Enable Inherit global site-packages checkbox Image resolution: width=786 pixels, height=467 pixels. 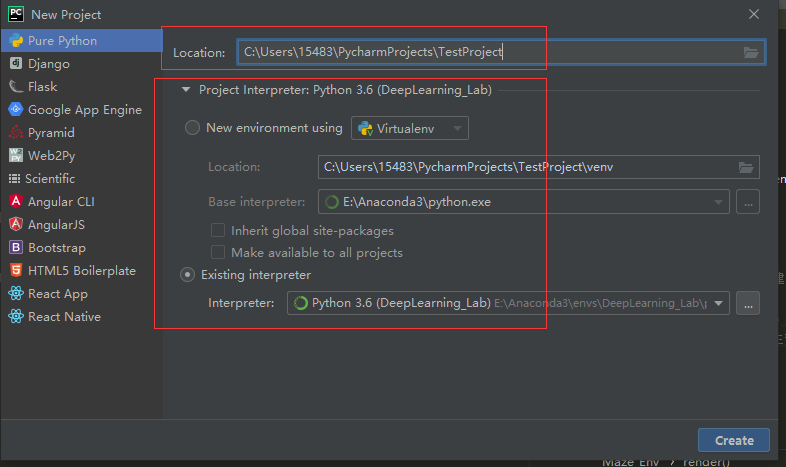pos(218,230)
